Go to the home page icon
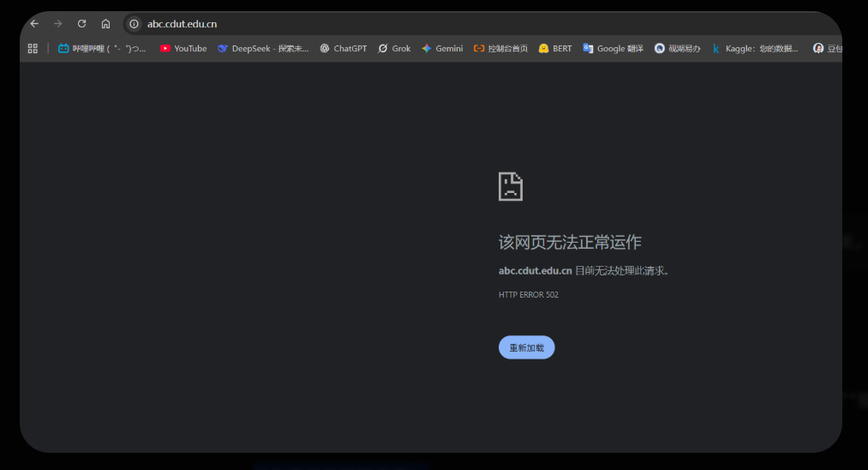Viewport: 868px width, 470px height. pyautogui.click(x=105, y=24)
